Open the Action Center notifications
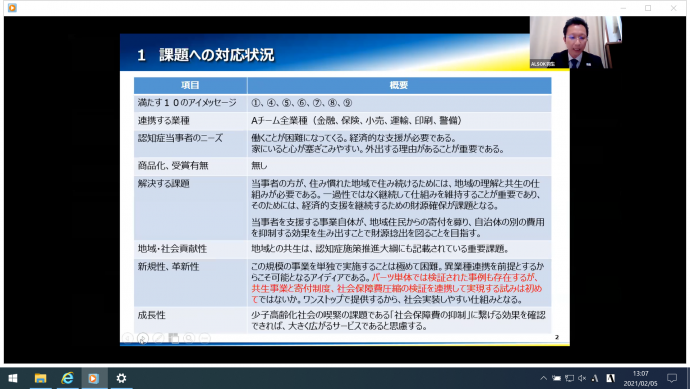 (x=672, y=378)
